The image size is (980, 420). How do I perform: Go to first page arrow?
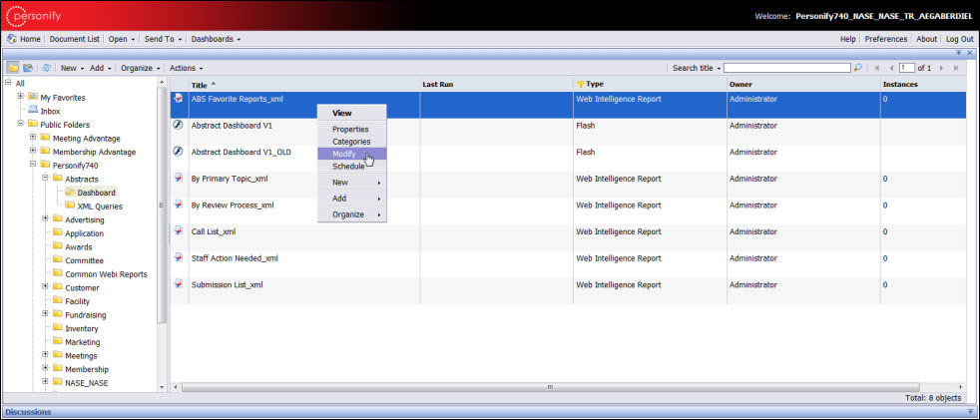(877, 68)
